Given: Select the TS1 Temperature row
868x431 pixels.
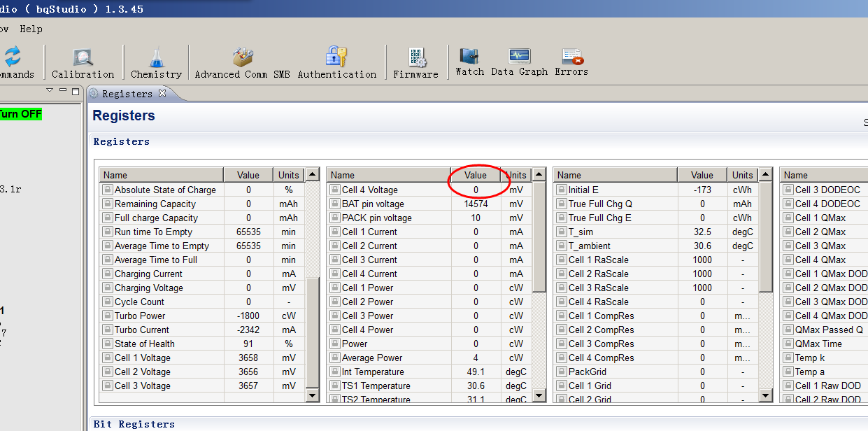Looking at the screenshot, I should point(429,386).
